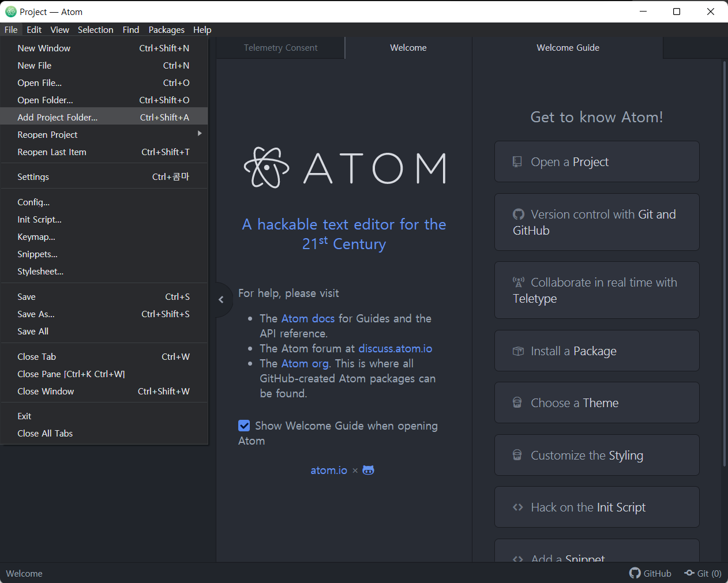728x583 pixels.
Task: Click the large Atom logo graphic
Action: coord(345,168)
